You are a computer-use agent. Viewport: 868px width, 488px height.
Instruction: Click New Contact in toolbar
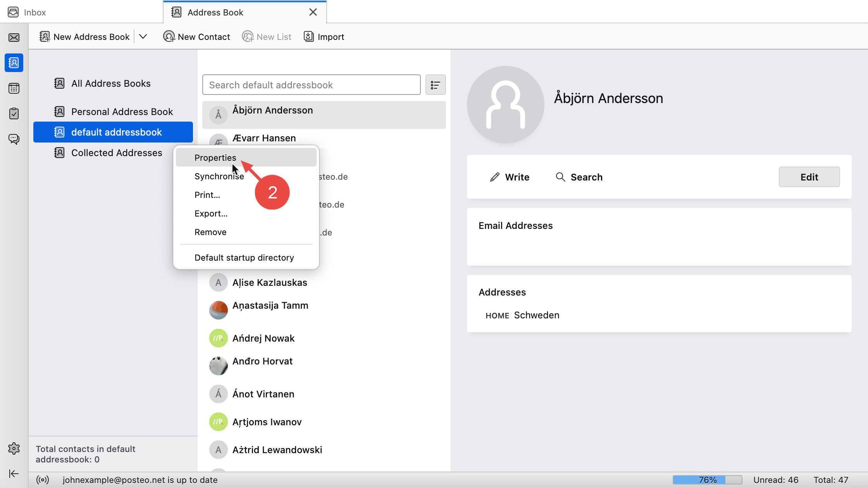tap(196, 37)
